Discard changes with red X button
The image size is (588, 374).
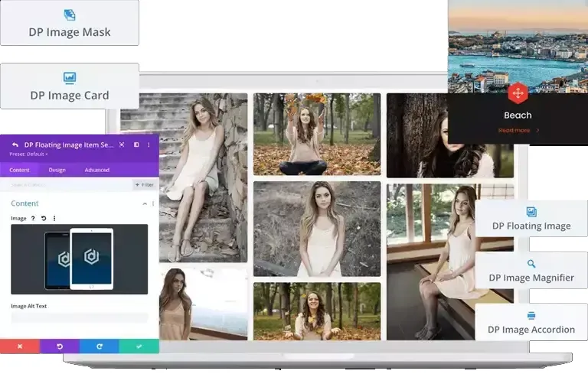20,346
